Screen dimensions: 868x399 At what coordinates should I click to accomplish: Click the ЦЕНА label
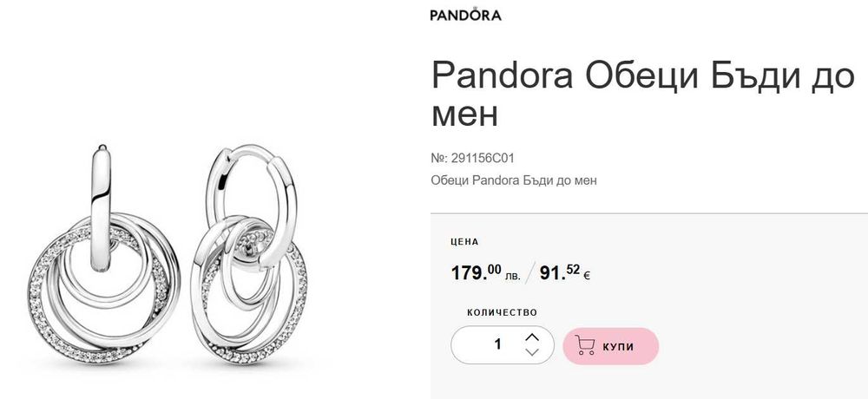(464, 242)
